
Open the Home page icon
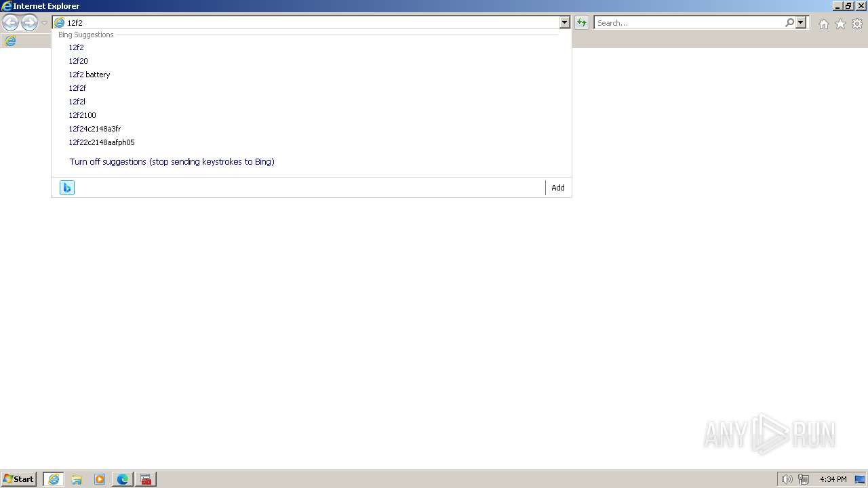pyautogui.click(x=823, y=24)
